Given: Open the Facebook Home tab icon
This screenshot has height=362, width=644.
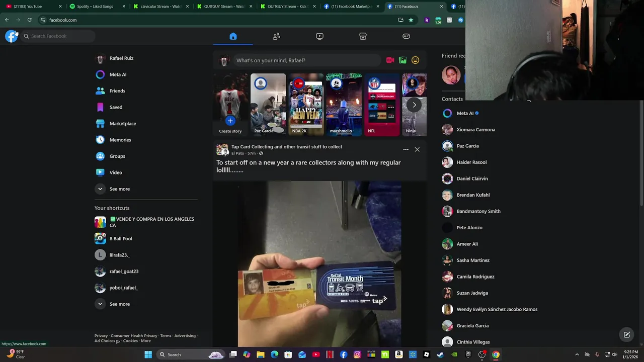Looking at the screenshot, I should click(x=233, y=36).
